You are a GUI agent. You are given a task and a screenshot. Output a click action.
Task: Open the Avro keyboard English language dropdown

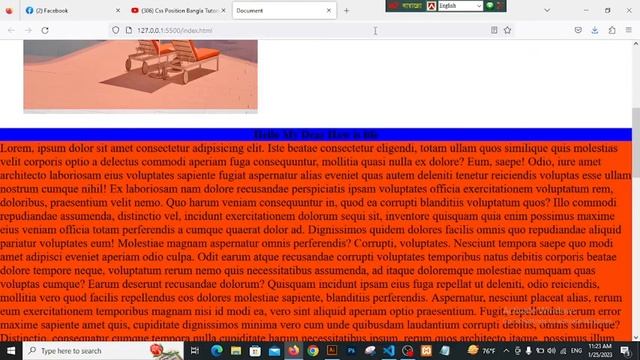click(460, 6)
